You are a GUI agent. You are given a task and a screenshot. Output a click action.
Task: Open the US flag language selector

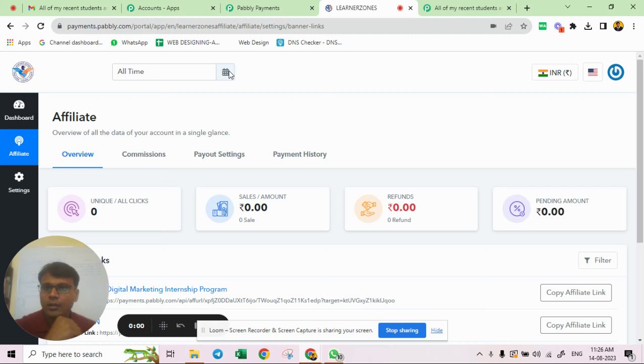[592, 72]
